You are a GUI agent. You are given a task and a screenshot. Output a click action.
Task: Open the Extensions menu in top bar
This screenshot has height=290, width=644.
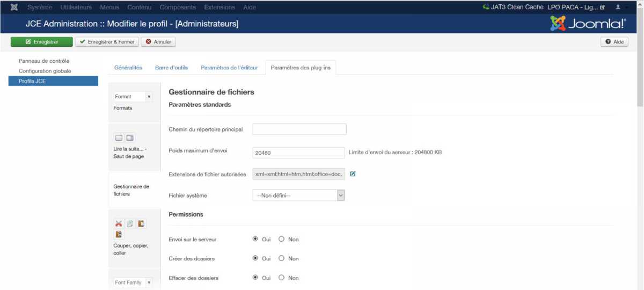(x=219, y=8)
